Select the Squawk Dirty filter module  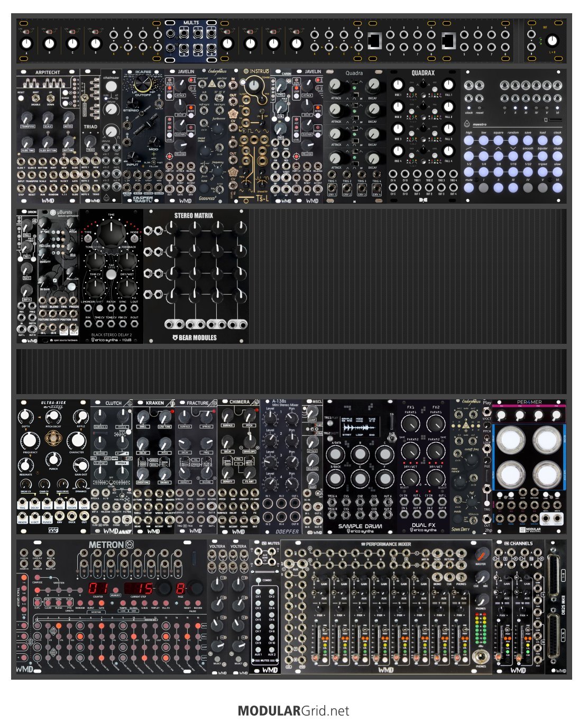point(466,467)
